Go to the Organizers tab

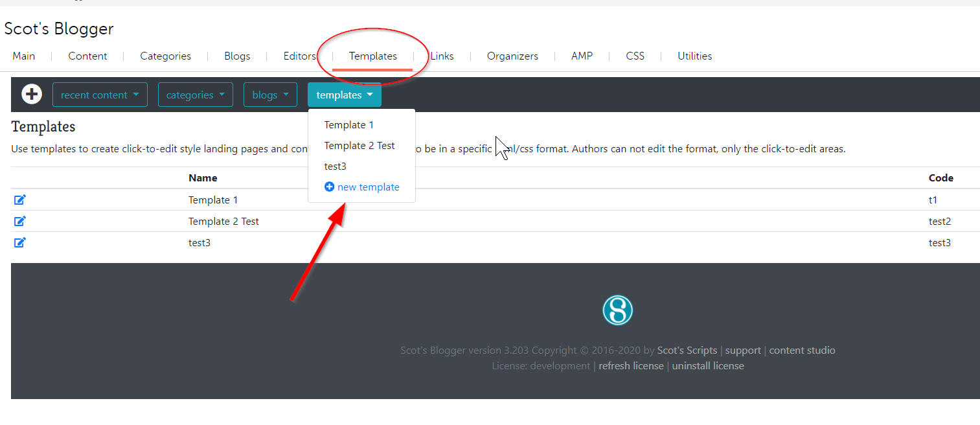click(x=512, y=56)
